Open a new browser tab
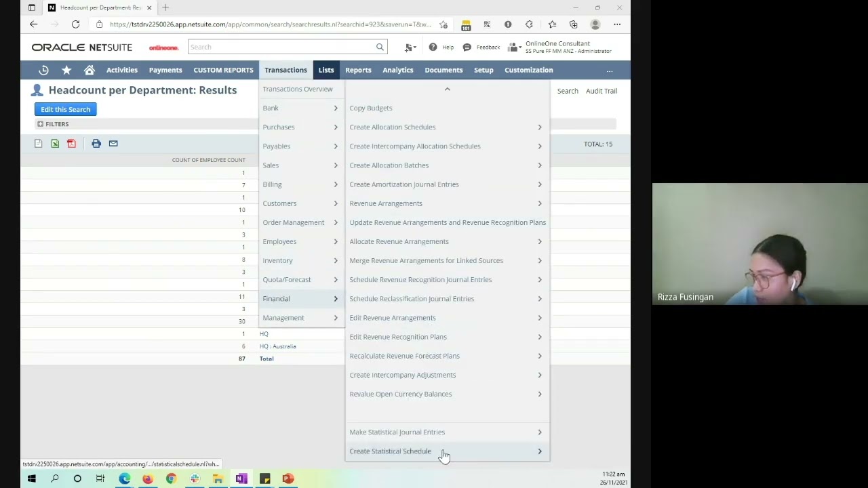The image size is (868, 488). (165, 7)
